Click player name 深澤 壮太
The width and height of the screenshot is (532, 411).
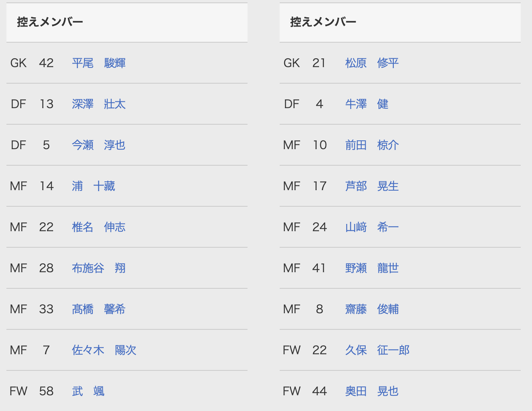coord(99,104)
